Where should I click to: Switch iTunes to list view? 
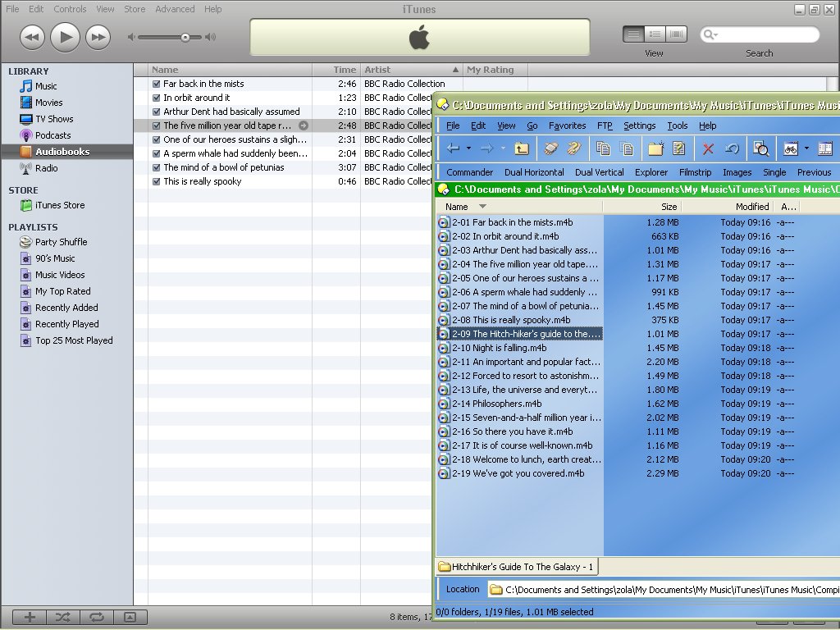pos(633,34)
